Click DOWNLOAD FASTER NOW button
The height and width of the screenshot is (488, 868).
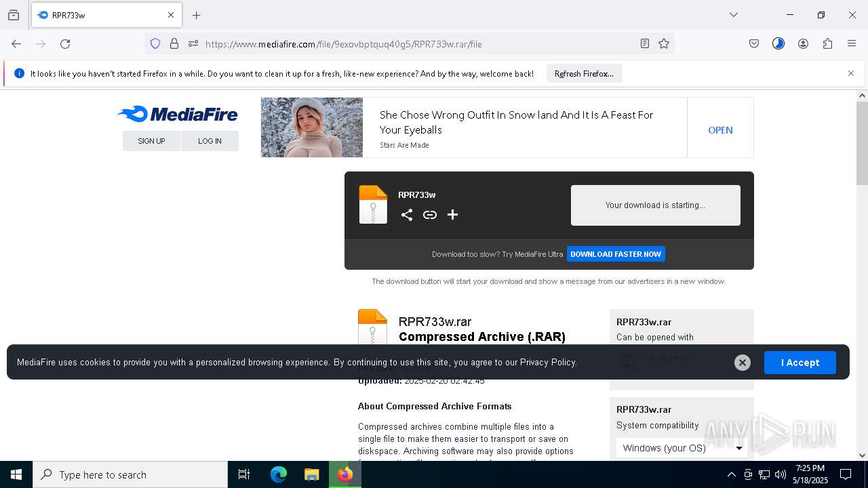click(x=616, y=254)
